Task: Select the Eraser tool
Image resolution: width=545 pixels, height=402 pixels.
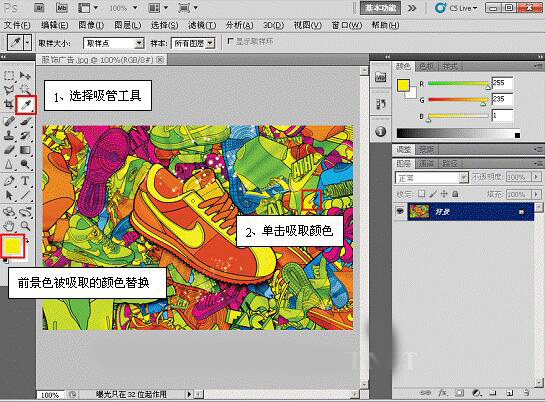Action: pos(9,150)
